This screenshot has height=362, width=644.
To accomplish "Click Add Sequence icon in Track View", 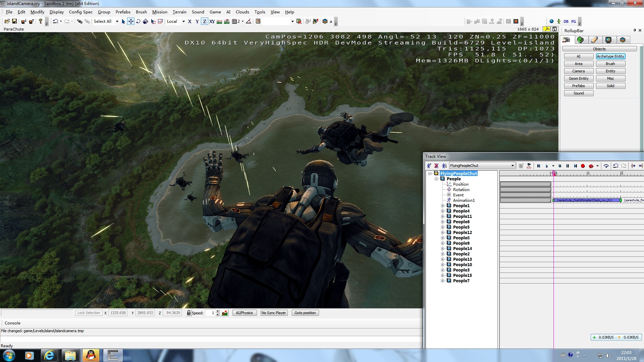I will (429, 166).
